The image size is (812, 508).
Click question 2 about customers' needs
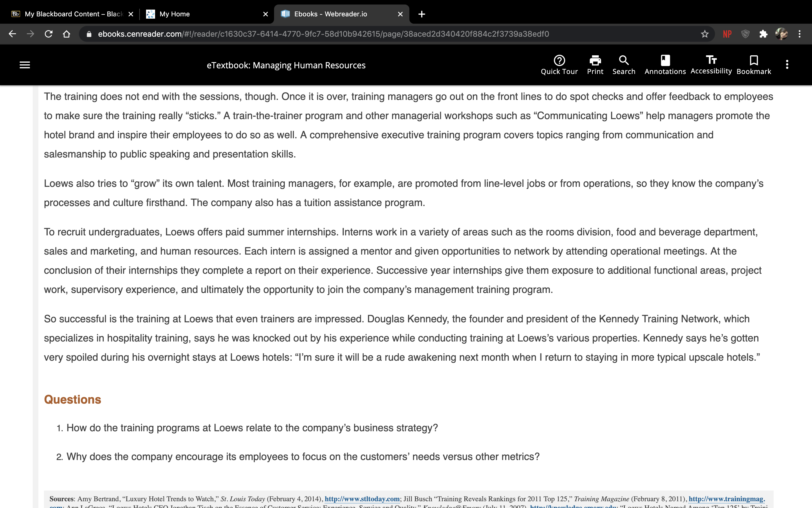pyautogui.click(x=303, y=457)
